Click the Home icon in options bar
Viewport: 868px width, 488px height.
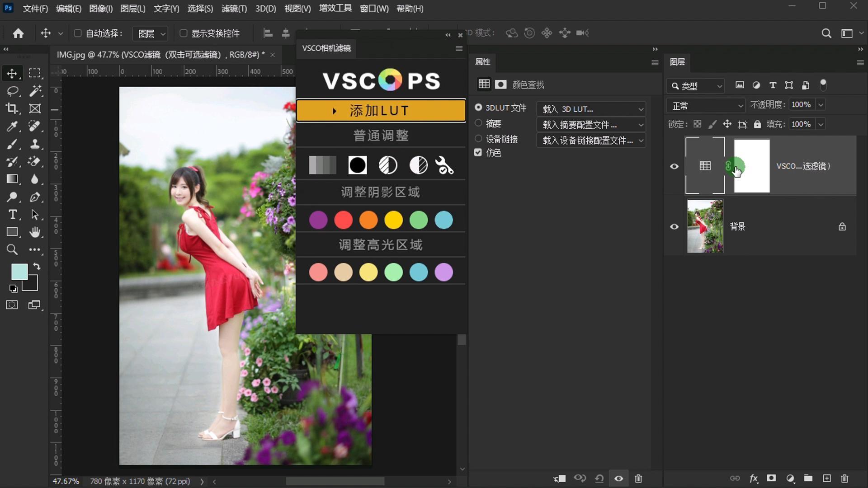pyautogui.click(x=18, y=33)
